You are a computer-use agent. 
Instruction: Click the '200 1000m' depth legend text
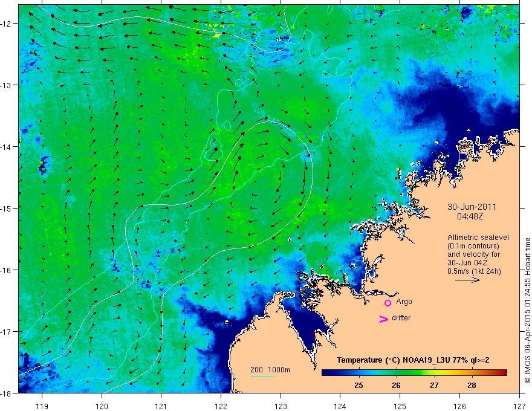point(270,370)
